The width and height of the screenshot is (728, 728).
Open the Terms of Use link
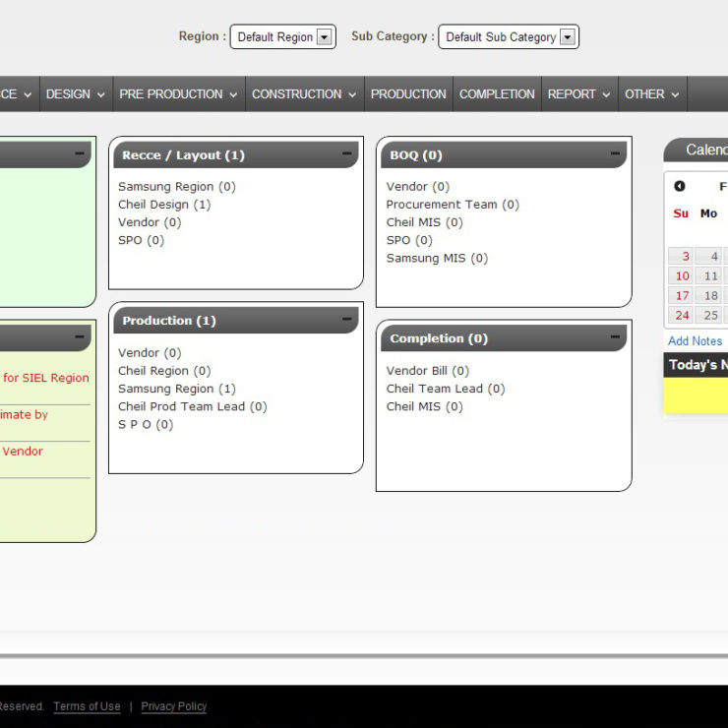coord(87,706)
